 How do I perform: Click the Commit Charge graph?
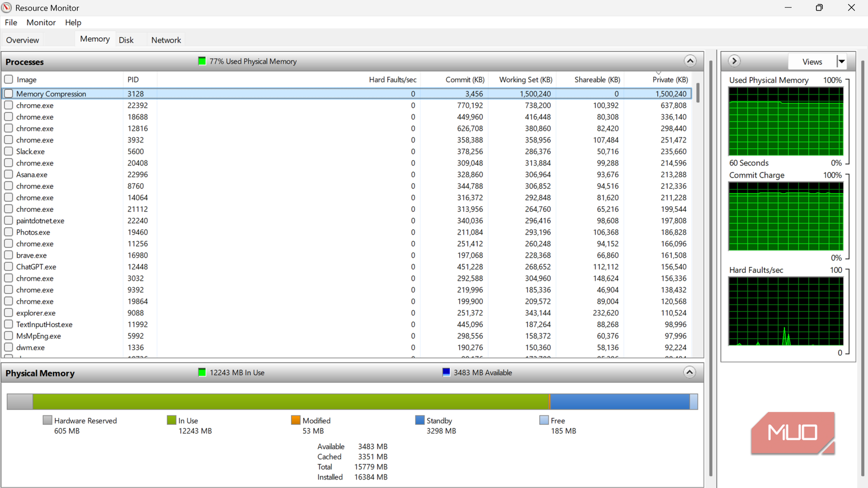(x=785, y=216)
